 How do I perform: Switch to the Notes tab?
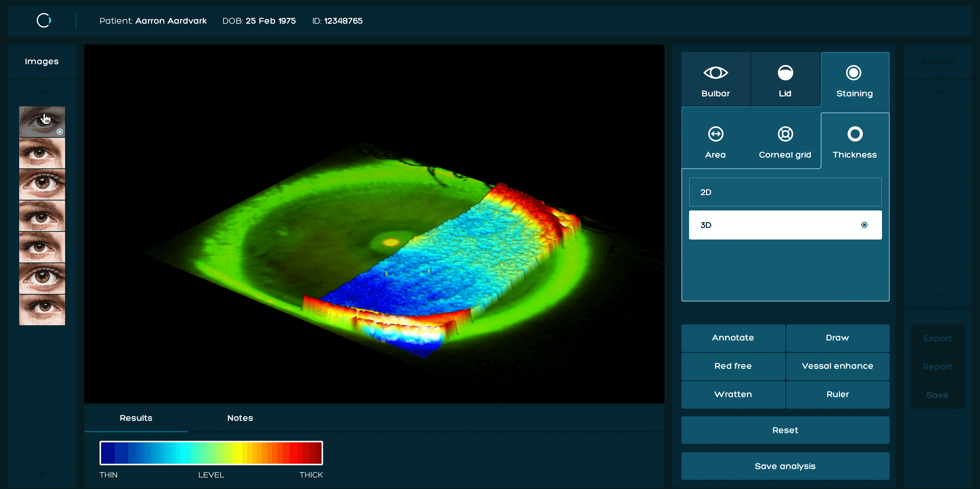click(240, 418)
